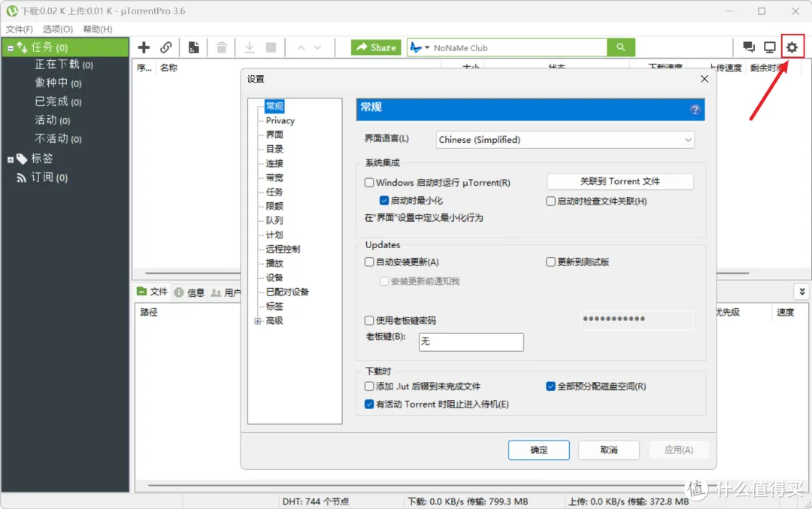
Task: Enable Windows 启动时运行 µTorrent checkbox
Action: (369, 182)
